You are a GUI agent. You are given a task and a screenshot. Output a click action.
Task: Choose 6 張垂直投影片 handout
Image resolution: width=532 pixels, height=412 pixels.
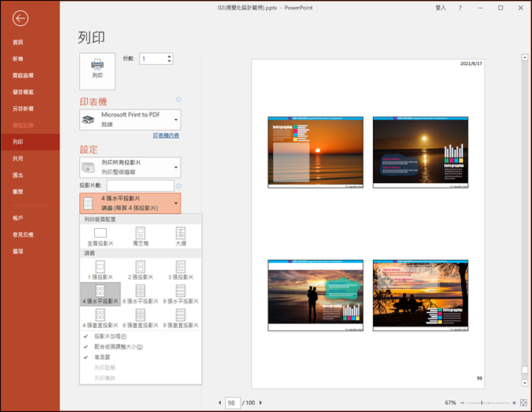140,319
